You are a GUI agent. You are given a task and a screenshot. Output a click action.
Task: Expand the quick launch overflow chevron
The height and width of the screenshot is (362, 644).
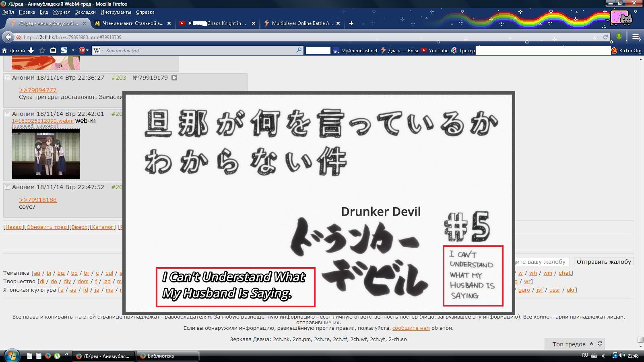(66, 354)
